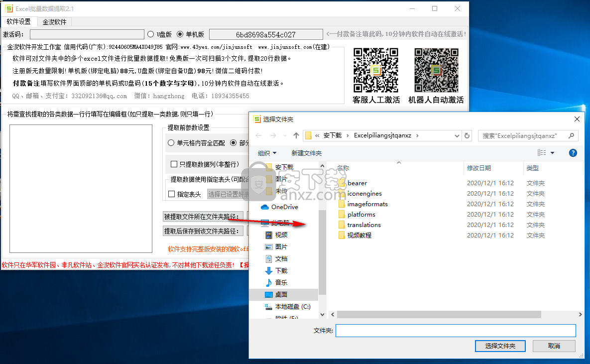Close the 选择文件夹 dialog

[x=577, y=120]
